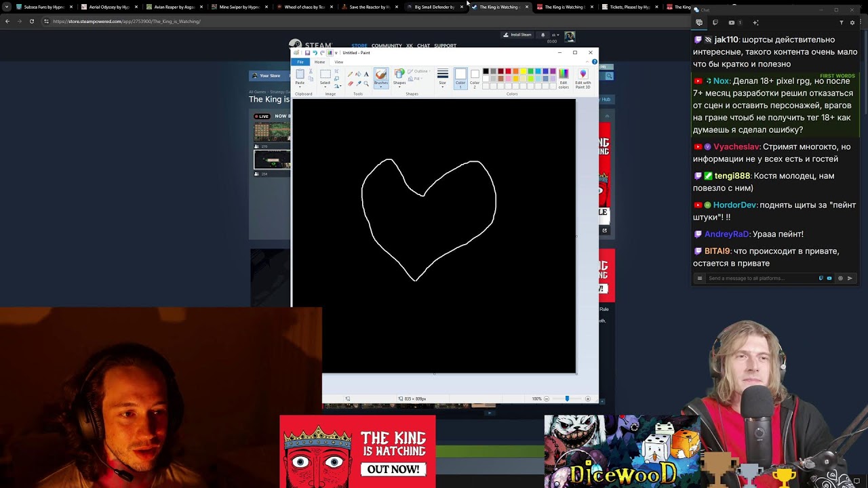The image size is (868, 488).
Task: Close the Save the Reactor browser tab
Action: pos(397,7)
